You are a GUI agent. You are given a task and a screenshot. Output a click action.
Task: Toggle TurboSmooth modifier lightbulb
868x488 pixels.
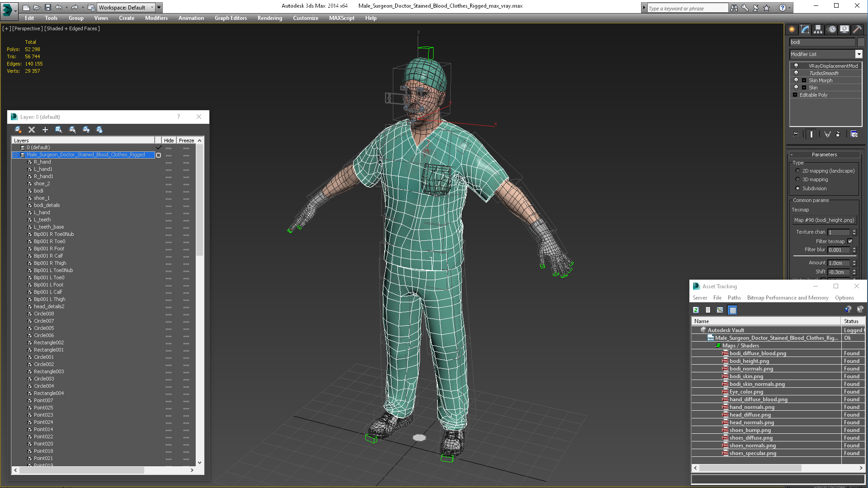click(796, 73)
